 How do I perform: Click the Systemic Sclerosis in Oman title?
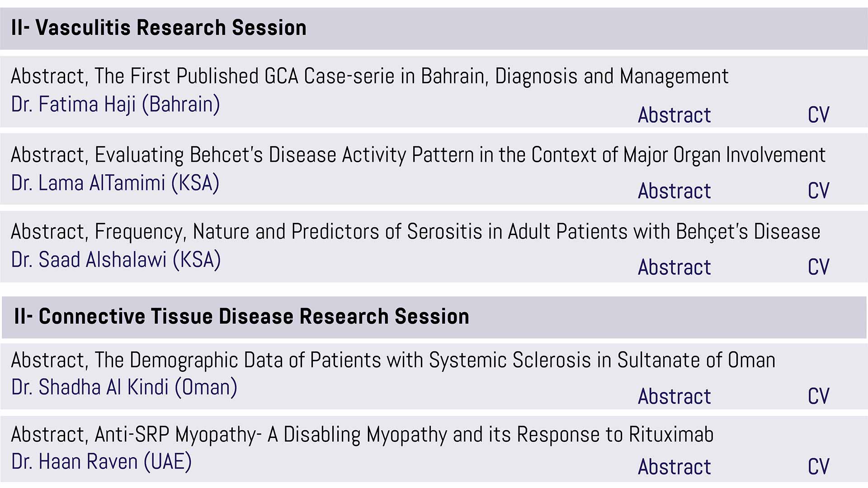click(x=393, y=361)
